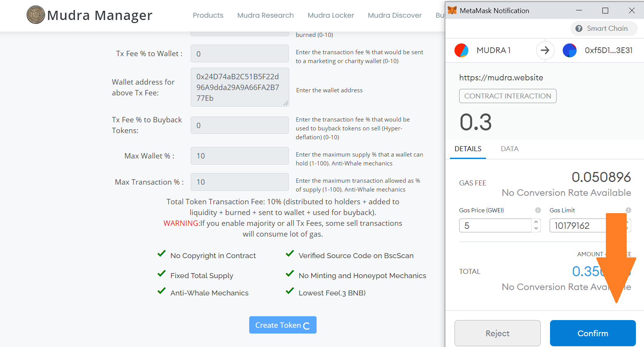The height and width of the screenshot is (347, 644).
Task: Click the 0.3 transaction amount
Action: tap(476, 122)
